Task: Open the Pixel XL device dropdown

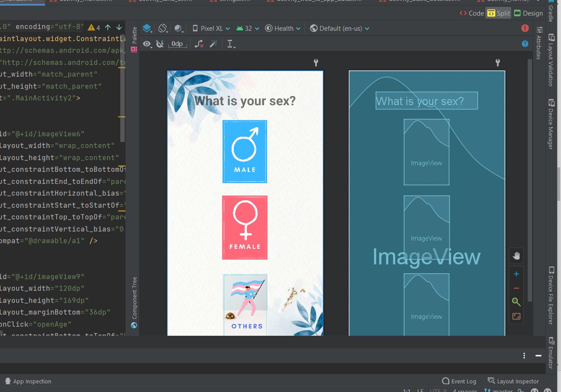Action: pos(211,28)
